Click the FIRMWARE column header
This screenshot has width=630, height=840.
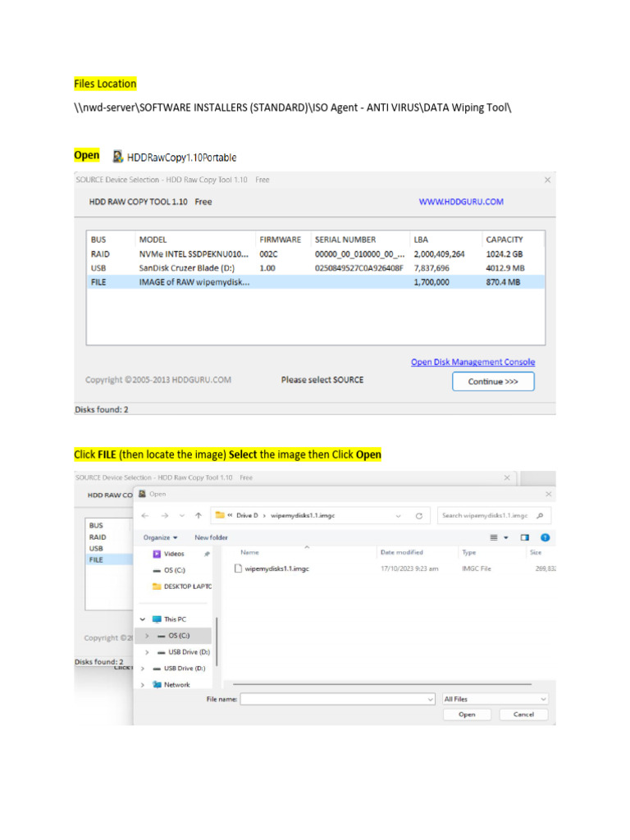(x=281, y=240)
